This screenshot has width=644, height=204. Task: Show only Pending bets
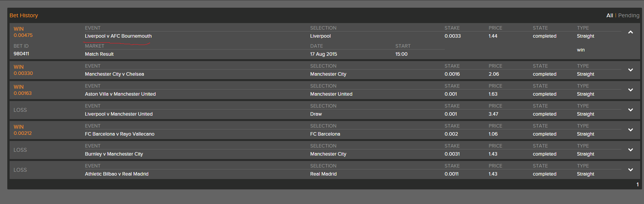click(629, 15)
